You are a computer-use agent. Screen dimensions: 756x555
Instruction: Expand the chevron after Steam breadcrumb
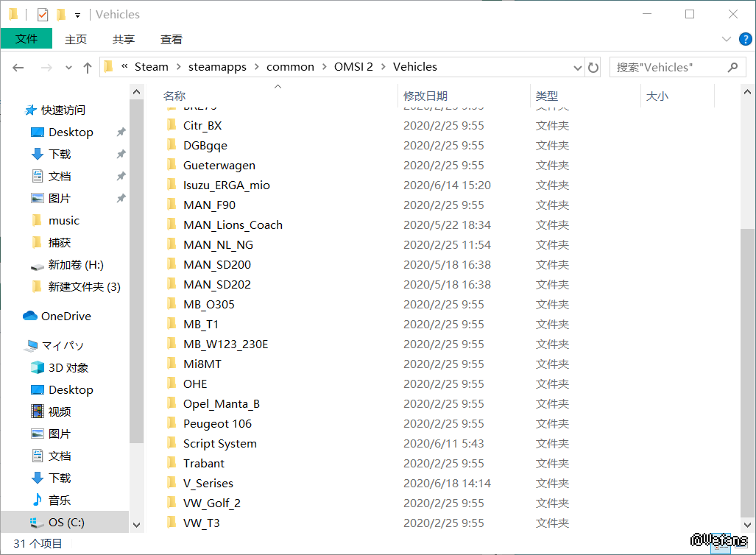[178, 67]
